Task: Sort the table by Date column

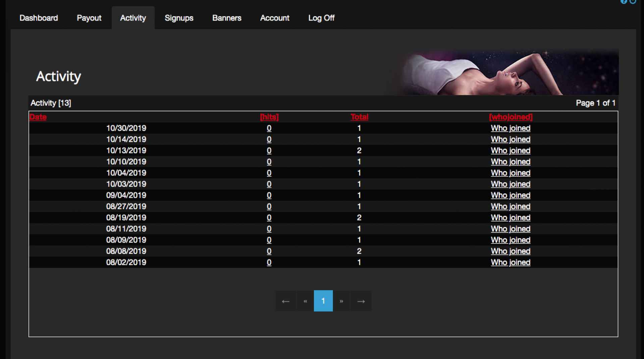Action: 38,117
